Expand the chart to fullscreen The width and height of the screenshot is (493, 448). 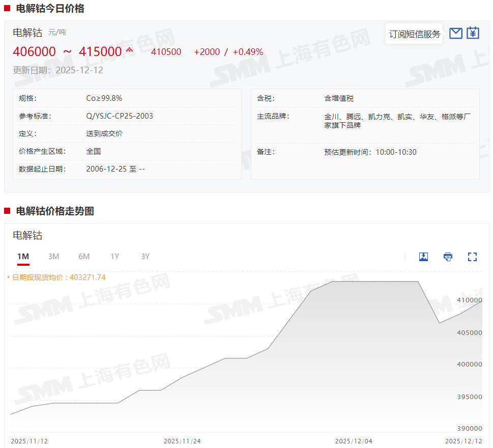(472, 257)
